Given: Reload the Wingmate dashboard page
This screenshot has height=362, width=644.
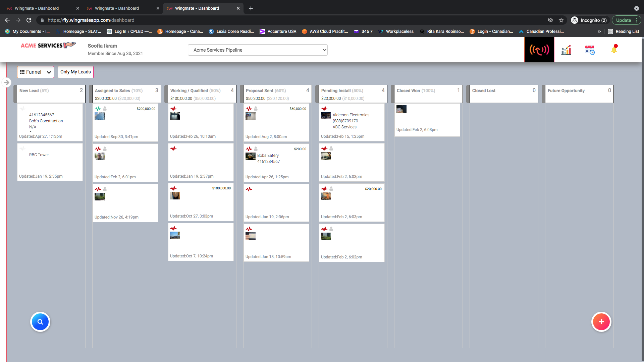Looking at the screenshot, I should point(29,20).
